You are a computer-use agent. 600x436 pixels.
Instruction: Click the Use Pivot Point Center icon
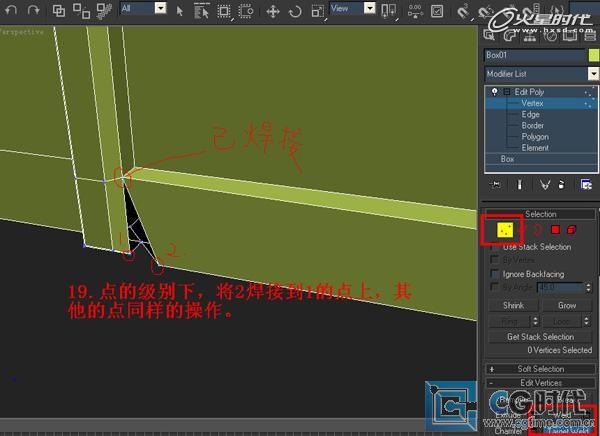pos(389,11)
